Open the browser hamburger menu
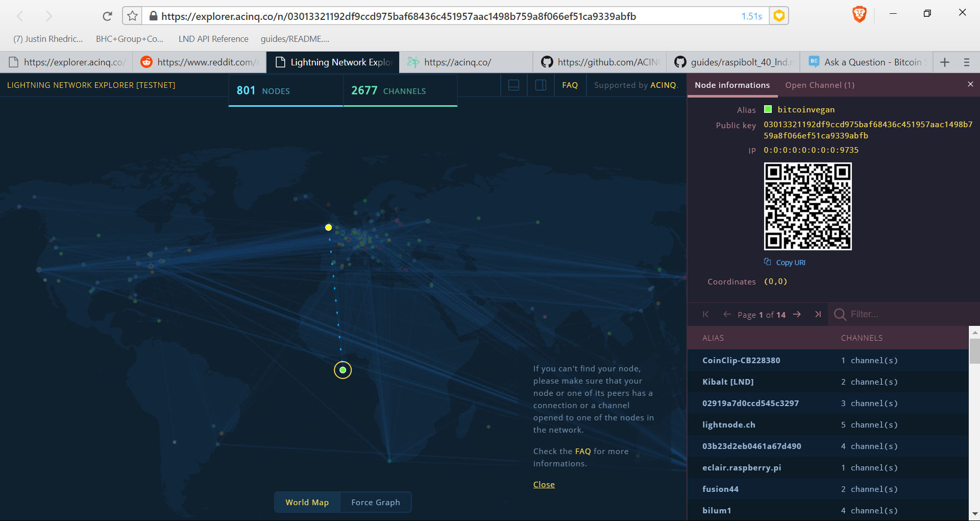This screenshot has height=521, width=980. [x=966, y=62]
